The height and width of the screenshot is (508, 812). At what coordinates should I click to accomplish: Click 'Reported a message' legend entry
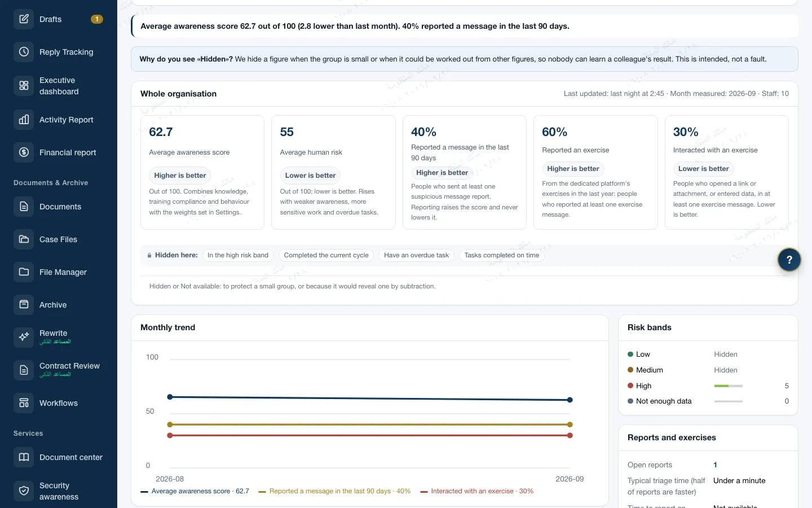coord(334,491)
